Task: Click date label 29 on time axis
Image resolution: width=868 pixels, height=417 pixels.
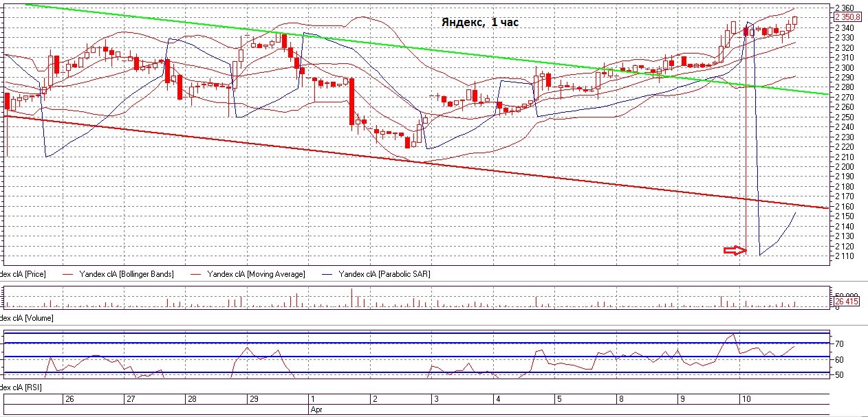Action: pyautogui.click(x=253, y=398)
